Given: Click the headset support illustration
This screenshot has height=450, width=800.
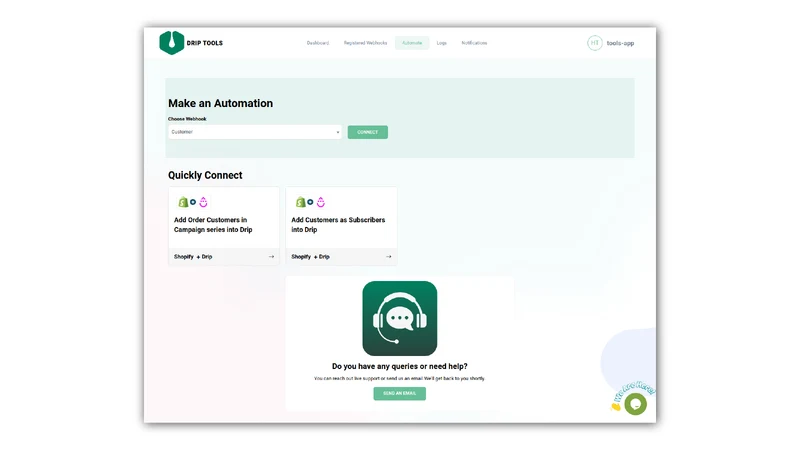Looking at the screenshot, I should pyautogui.click(x=399, y=318).
